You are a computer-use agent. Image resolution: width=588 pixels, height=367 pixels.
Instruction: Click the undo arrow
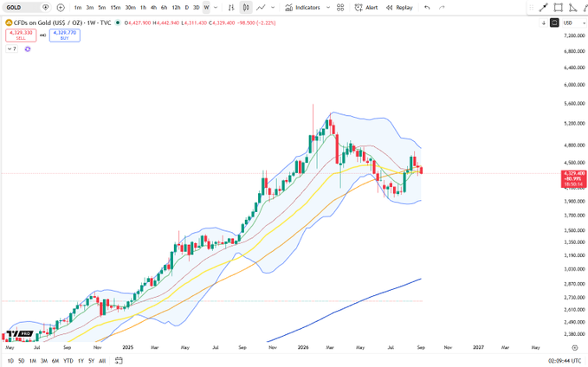427,8
